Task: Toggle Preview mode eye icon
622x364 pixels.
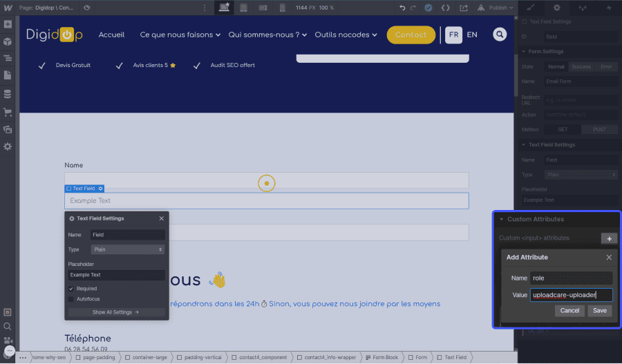Action: coord(87,8)
